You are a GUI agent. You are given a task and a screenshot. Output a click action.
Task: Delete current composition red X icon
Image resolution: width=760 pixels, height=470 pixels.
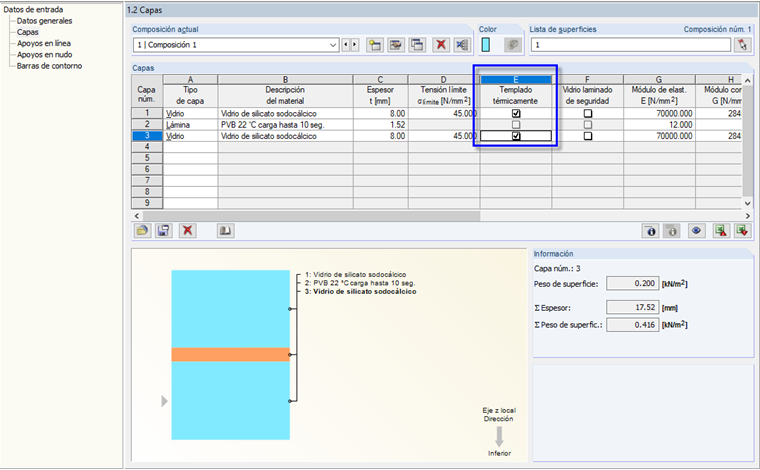pyautogui.click(x=441, y=45)
